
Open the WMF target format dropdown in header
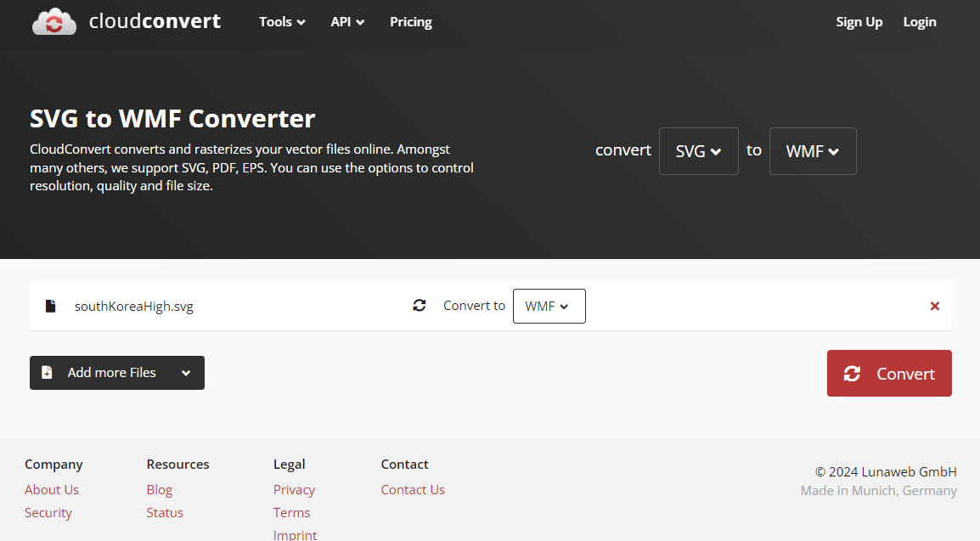(x=813, y=151)
